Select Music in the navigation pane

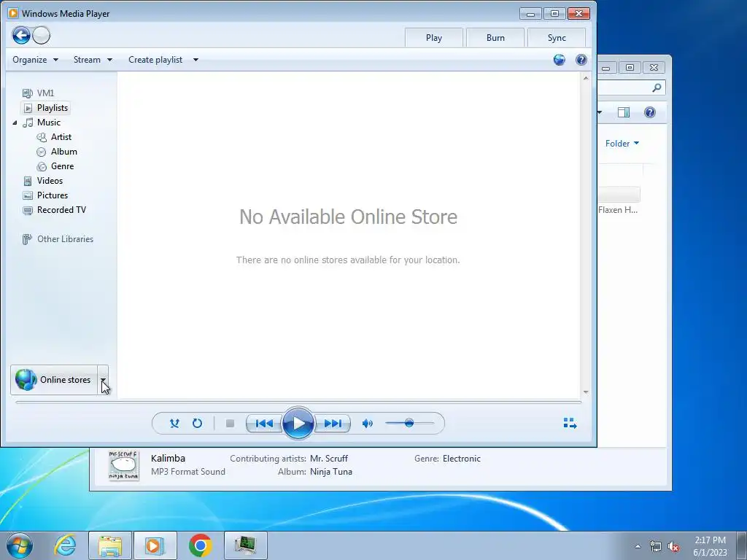pyautogui.click(x=42, y=122)
